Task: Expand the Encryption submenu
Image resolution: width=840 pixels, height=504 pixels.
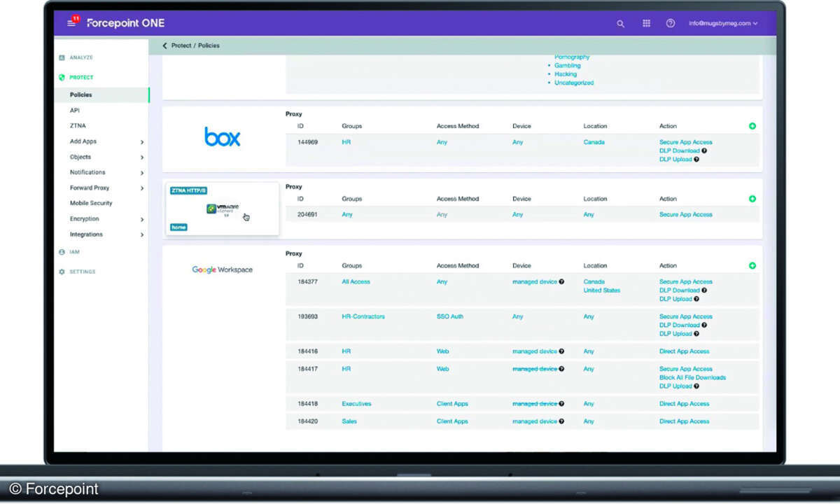Action: coord(142,219)
